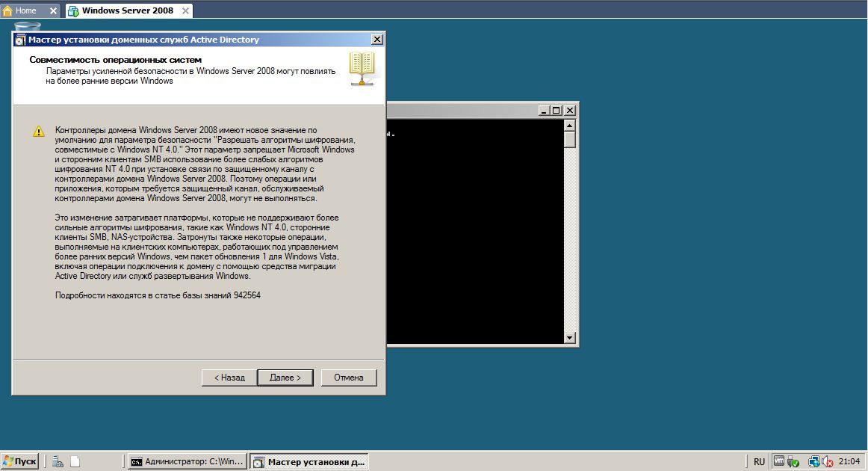
Task: Close the Windows Server 2008 tab
Action: (185, 10)
